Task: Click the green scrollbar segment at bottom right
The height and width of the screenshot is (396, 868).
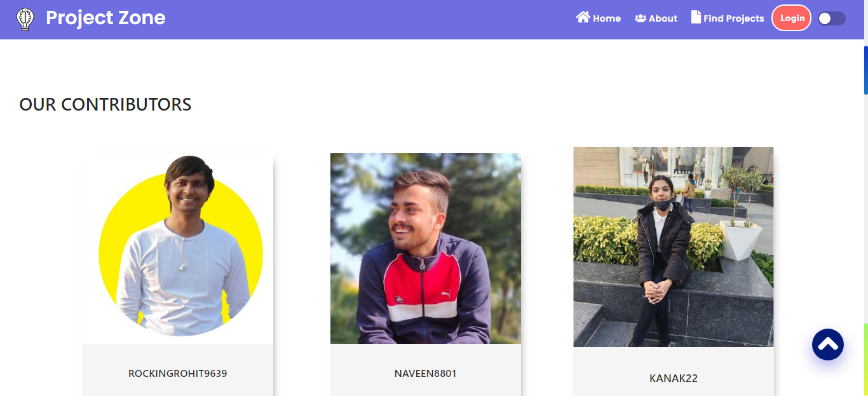Action: pos(865,360)
